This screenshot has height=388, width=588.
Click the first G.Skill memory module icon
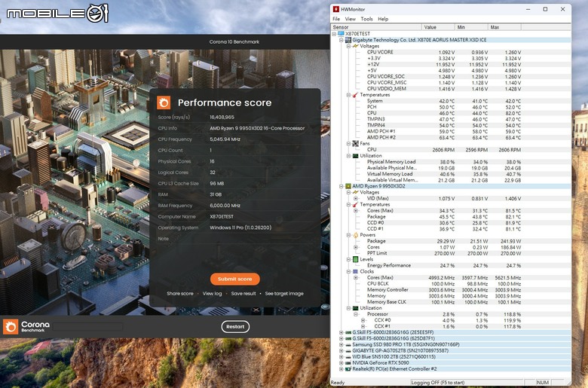(348, 332)
